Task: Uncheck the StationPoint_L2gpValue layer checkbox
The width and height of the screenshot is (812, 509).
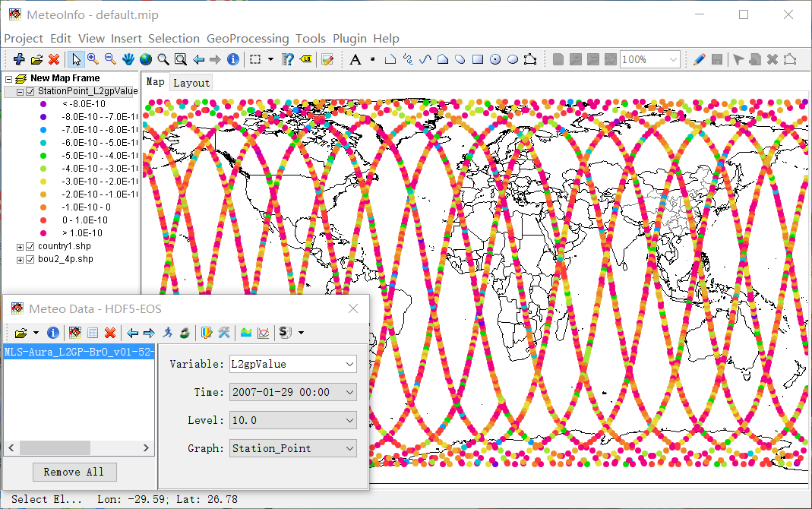Action: click(x=30, y=91)
